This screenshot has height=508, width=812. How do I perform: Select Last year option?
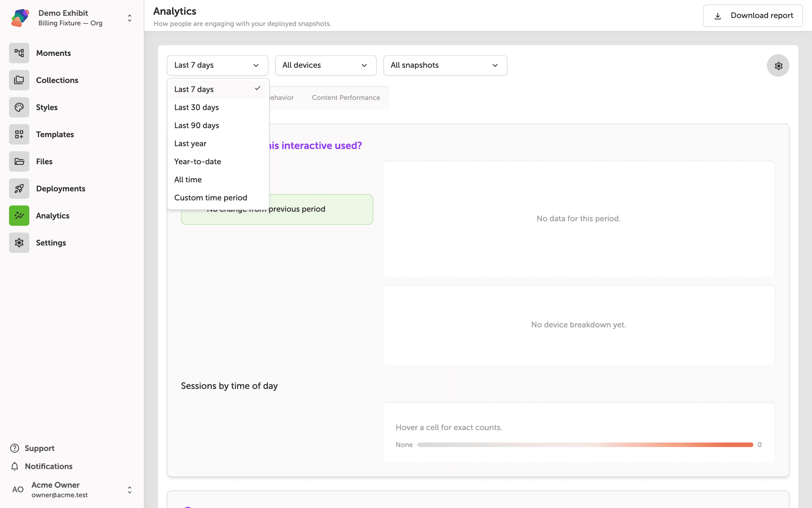tap(218, 143)
